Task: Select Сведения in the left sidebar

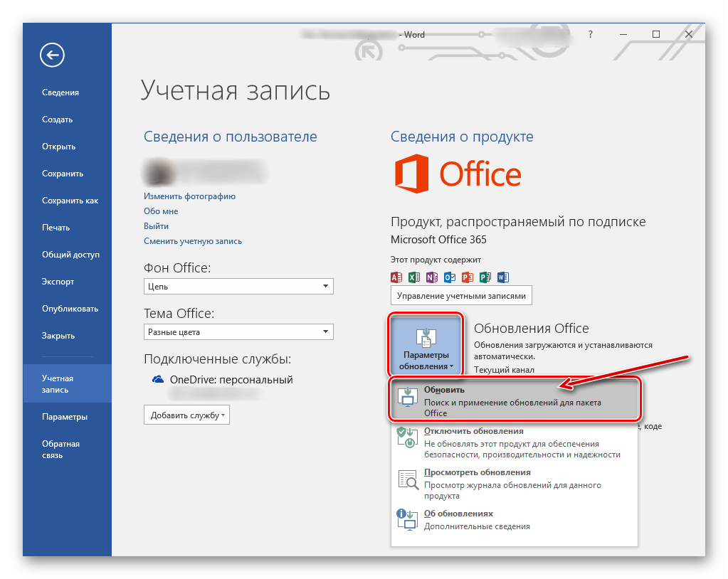Action: pyautogui.click(x=60, y=92)
